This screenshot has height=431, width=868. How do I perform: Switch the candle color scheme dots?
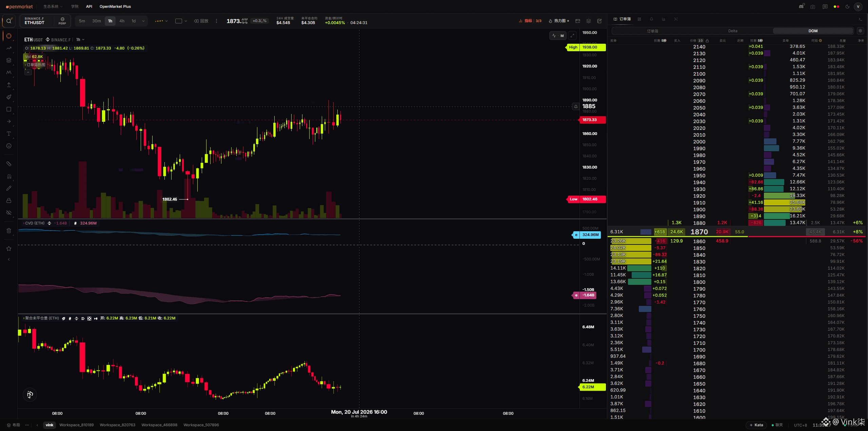(x=836, y=6)
